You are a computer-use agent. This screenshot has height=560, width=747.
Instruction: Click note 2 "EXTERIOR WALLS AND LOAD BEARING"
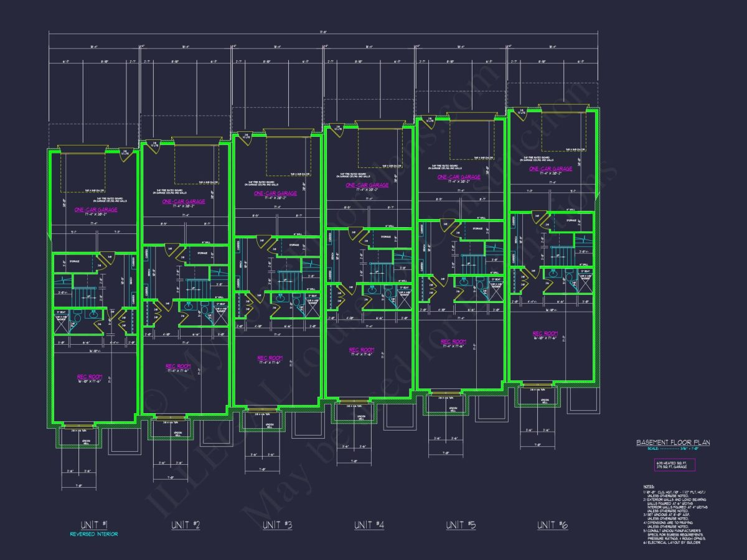tap(675, 500)
